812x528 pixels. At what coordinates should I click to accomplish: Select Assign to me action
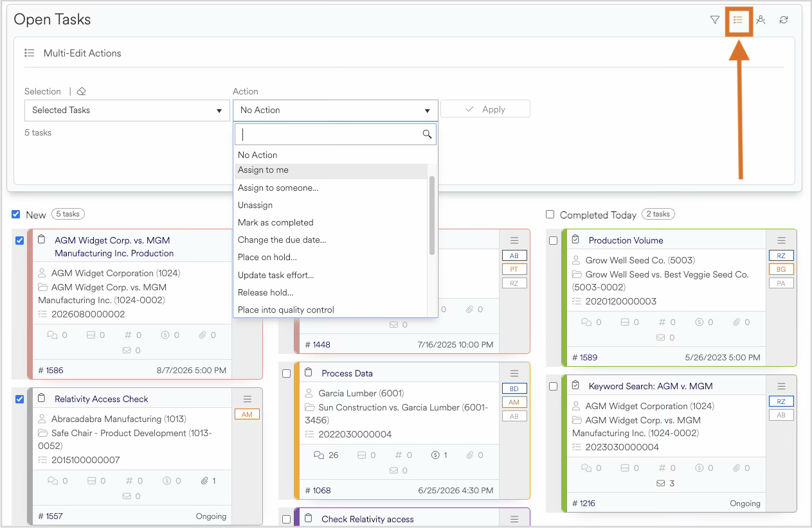(x=331, y=170)
